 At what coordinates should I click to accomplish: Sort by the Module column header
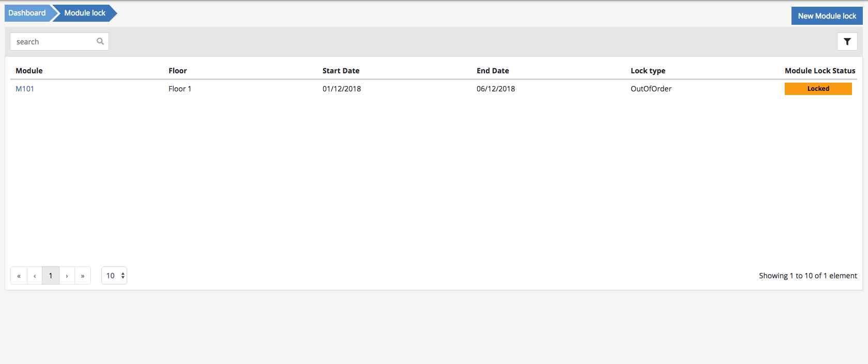click(29, 71)
